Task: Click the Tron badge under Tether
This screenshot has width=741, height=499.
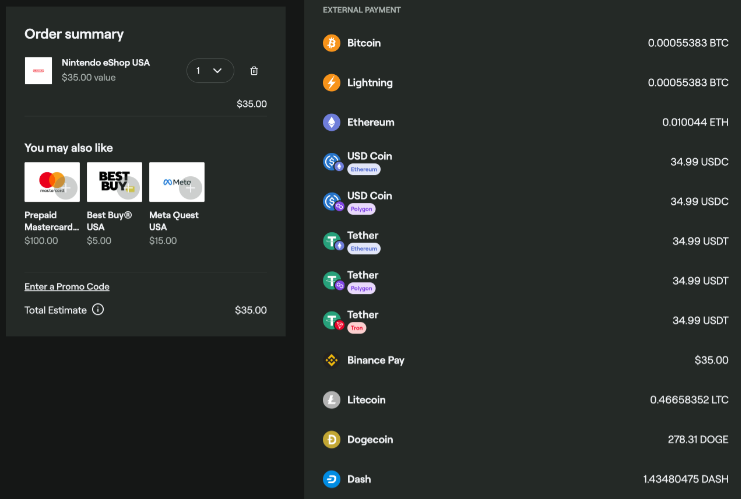Action: (x=357, y=328)
